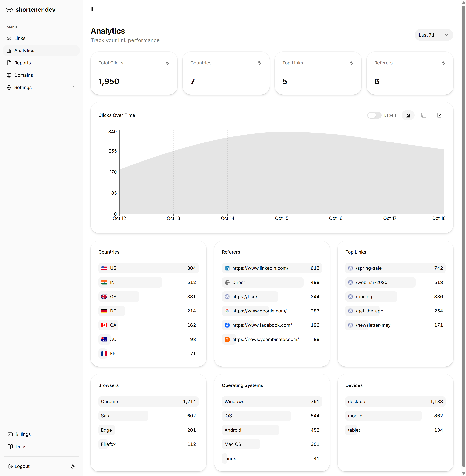
Task: Switch to area chart view
Action: pyautogui.click(x=408, y=115)
